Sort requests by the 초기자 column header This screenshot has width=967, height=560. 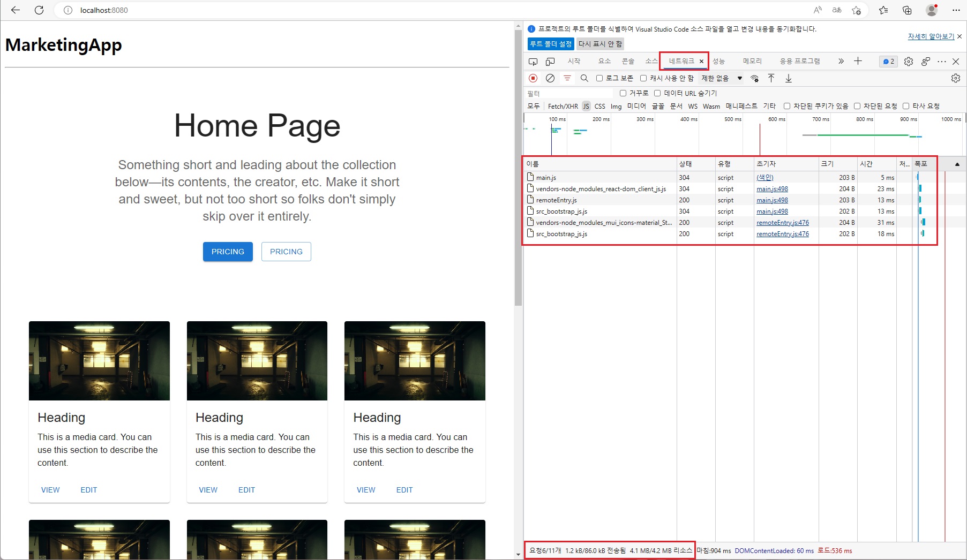tap(786, 164)
